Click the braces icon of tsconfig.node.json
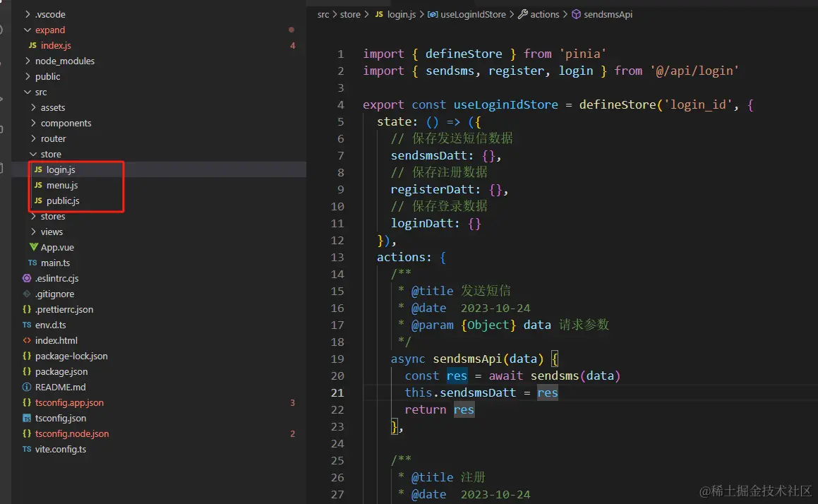The height and width of the screenshot is (504, 818). [x=27, y=433]
